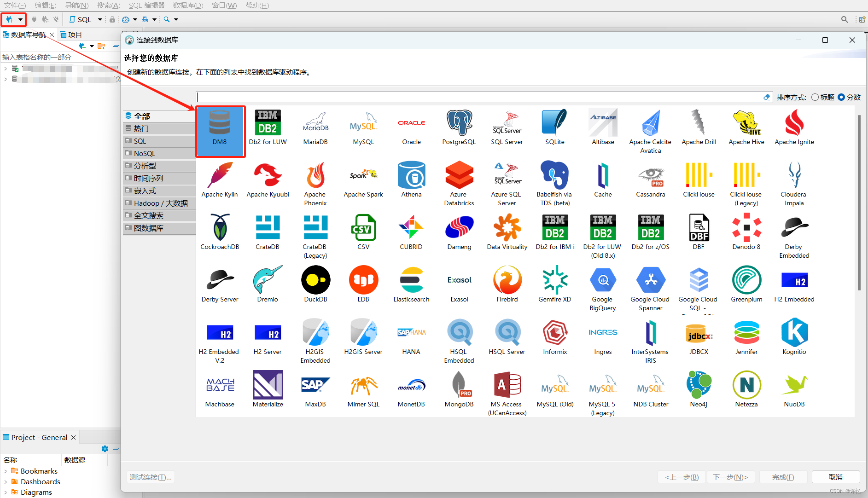Select the Athena driver
Viewport: 868px width, 498px height.
[x=411, y=180]
